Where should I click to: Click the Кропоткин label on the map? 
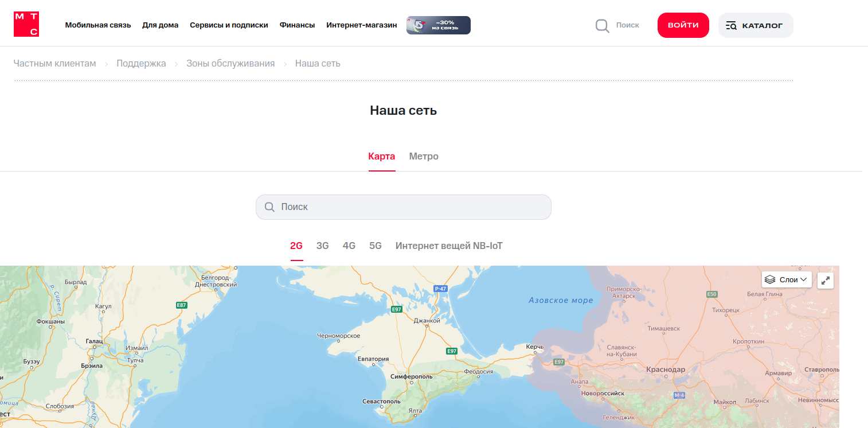[x=749, y=341]
